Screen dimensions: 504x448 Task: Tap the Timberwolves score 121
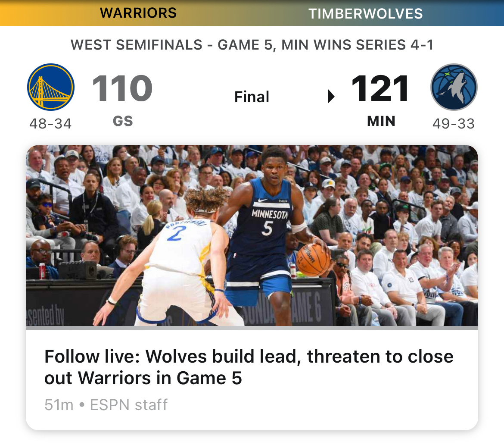(380, 88)
